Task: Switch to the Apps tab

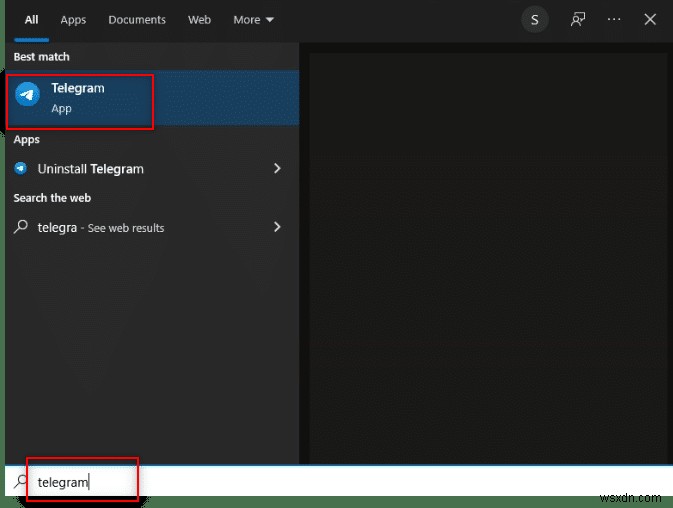Action: (73, 20)
